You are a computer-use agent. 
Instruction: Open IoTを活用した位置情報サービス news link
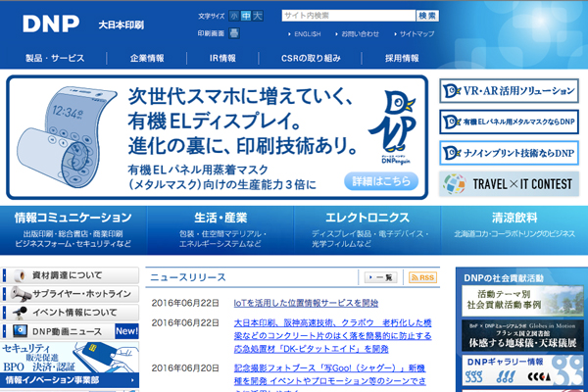[x=306, y=303]
